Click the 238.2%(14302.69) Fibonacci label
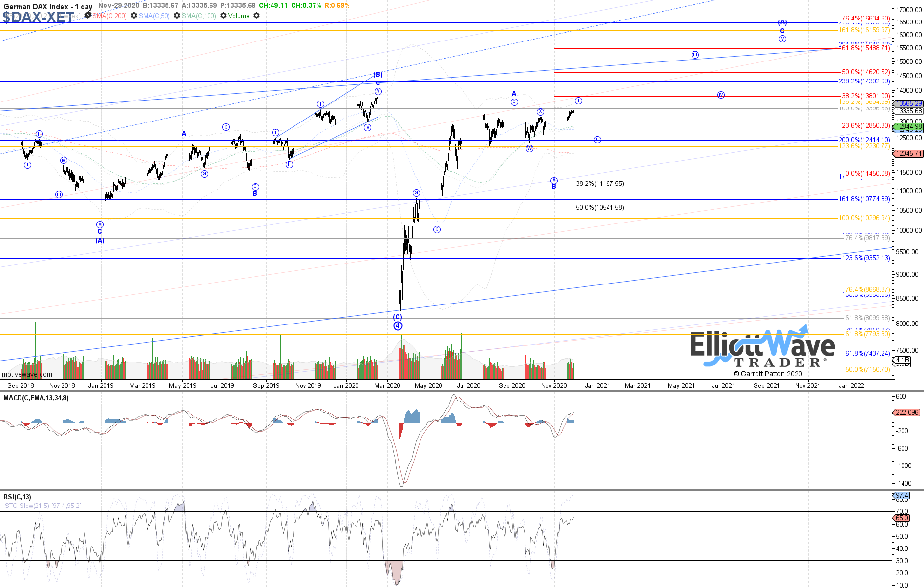Image resolution: width=924 pixels, height=588 pixels. [x=864, y=81]
